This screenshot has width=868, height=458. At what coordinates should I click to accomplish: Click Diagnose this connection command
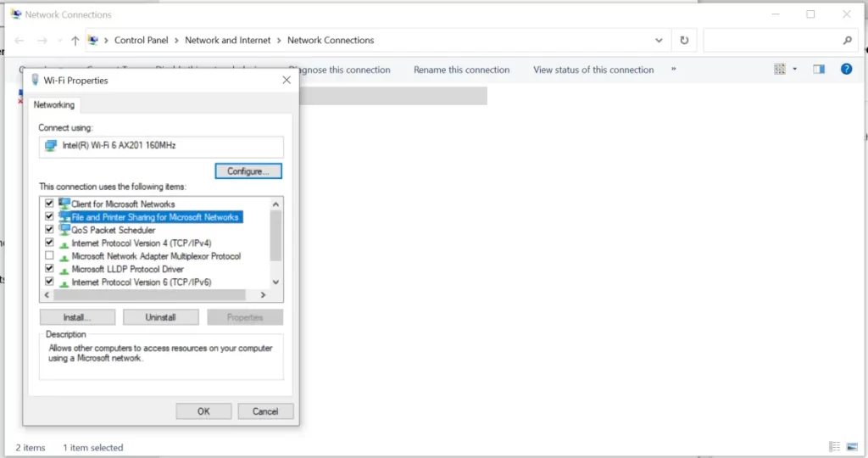pyautogui.click(x=339, y=70)
